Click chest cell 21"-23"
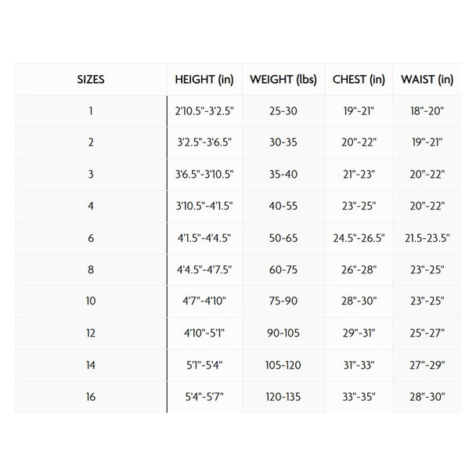 359,175
